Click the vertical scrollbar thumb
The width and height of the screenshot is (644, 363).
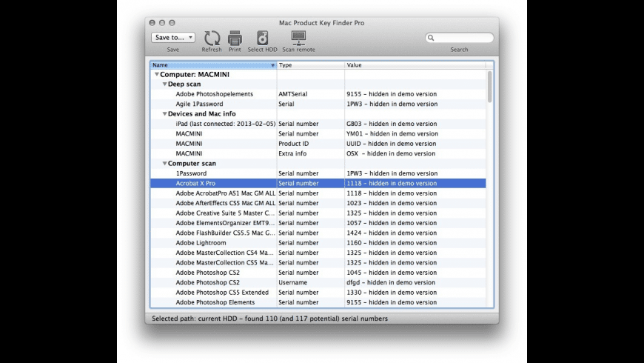pyautogui.click(x=489, y=87)
